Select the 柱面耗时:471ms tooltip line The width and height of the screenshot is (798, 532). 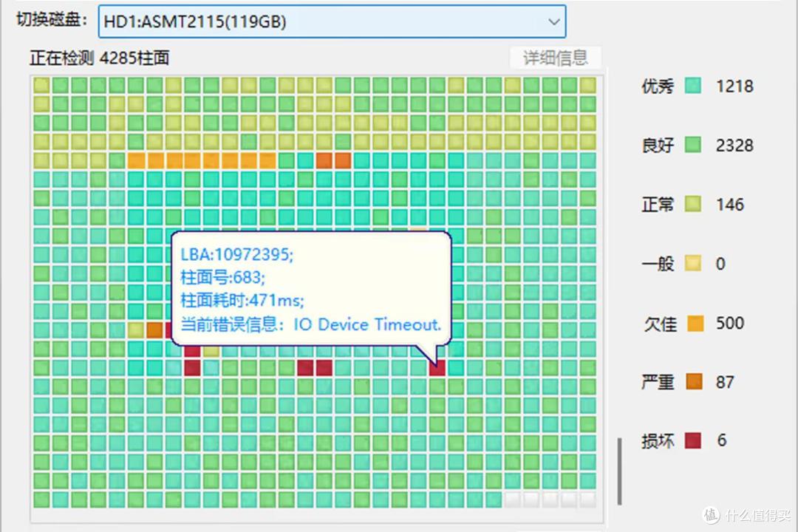point(242,301)
